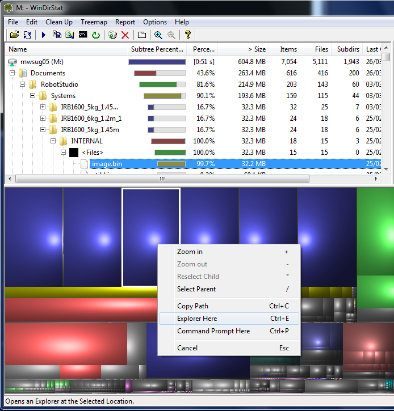This screenshot has width=394, height=411.
Task: Collapse the Systems folder node
Action: coord(33,95)
